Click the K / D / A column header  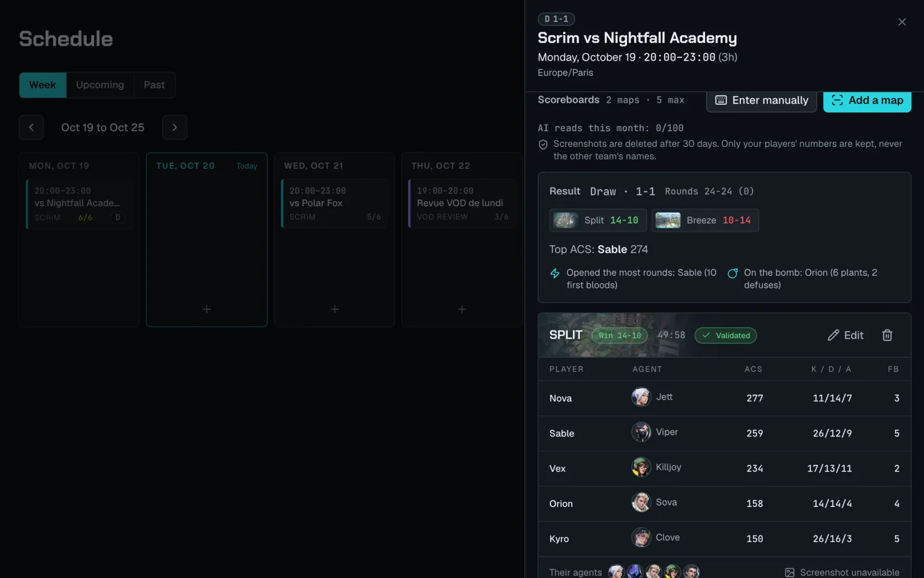tap(832, 369)
